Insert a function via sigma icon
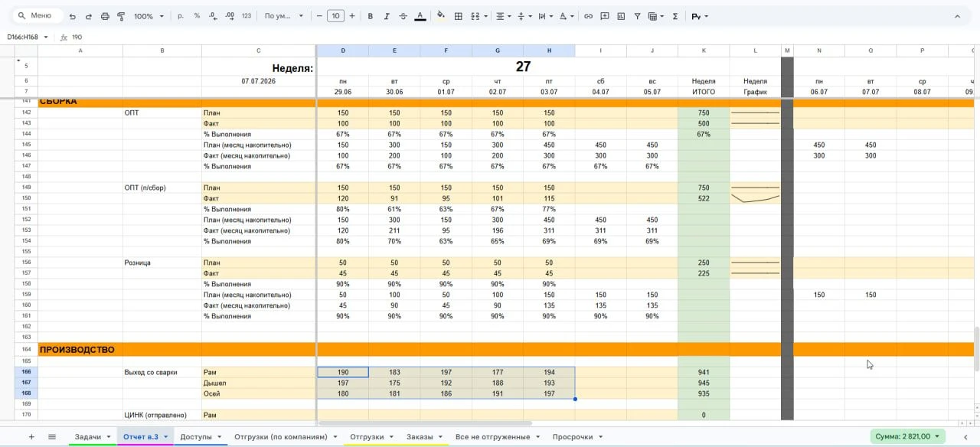 tap(675, 16)
